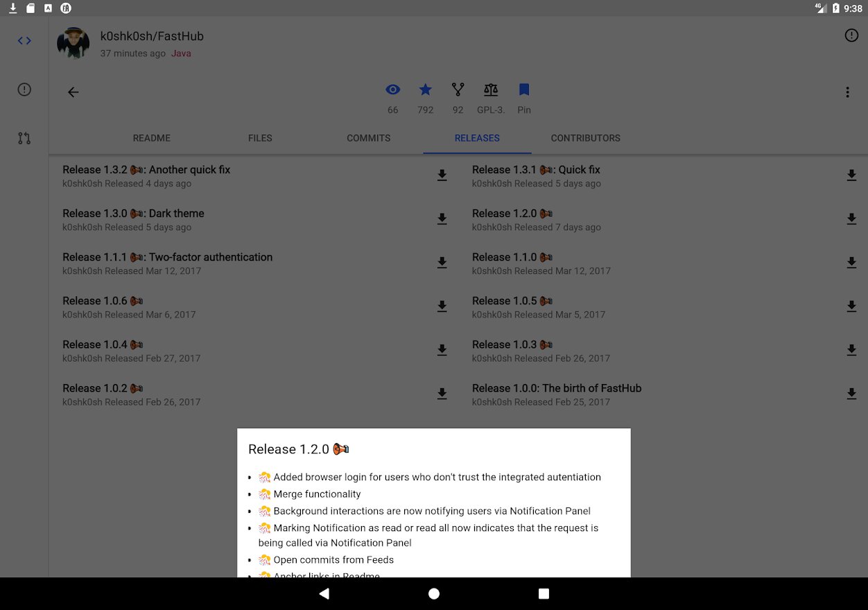This screenshot has width=868, height=610.
Task: Tap the Merge functionality bullet in dialog
Action: pyautogui.click(x=317, y=494)
